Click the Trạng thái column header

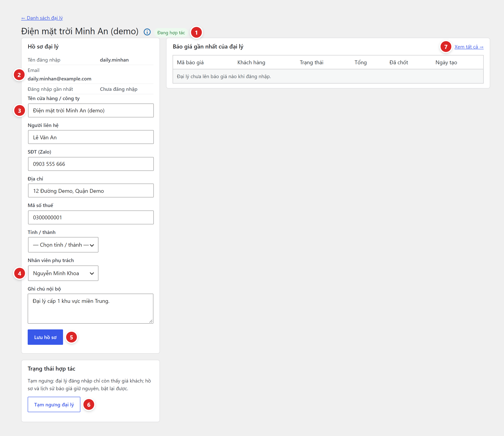pyautogui.click(x=311, y=62)
